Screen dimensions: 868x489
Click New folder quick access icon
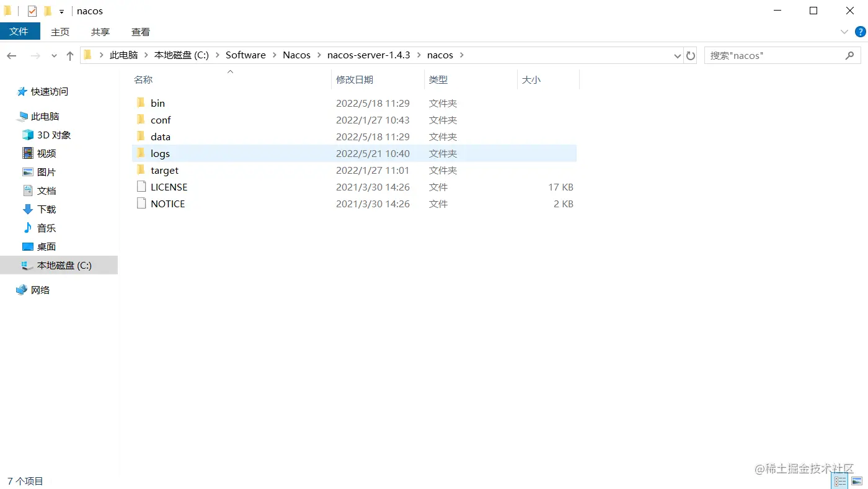(x=48, y=11)
